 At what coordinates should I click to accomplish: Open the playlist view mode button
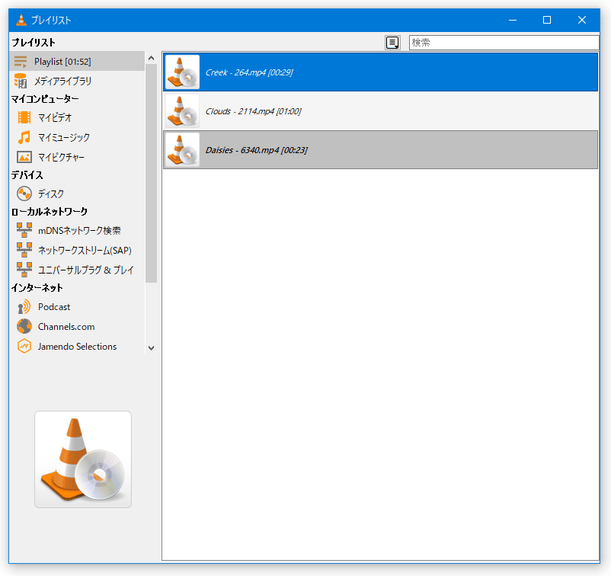(x=393, y=43)
